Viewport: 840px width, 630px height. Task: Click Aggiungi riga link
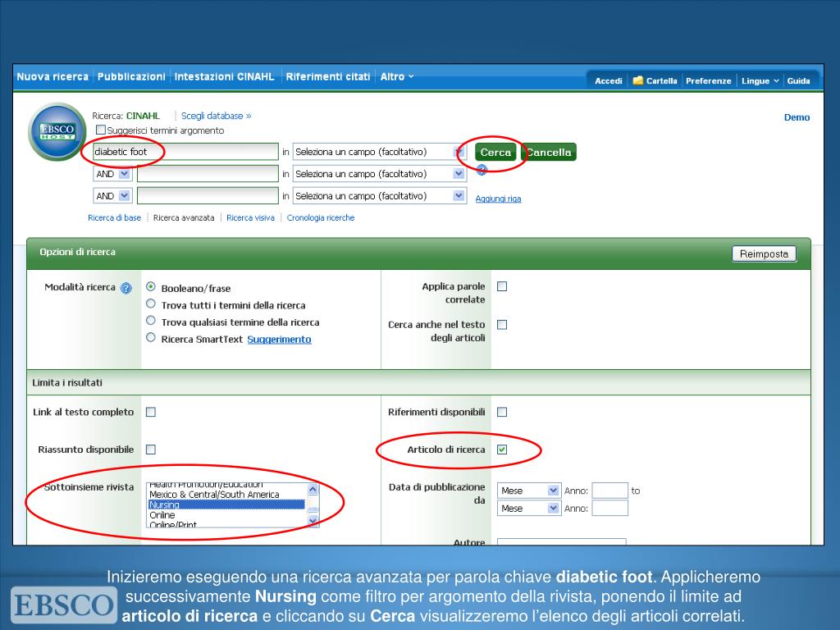(498, 199)
